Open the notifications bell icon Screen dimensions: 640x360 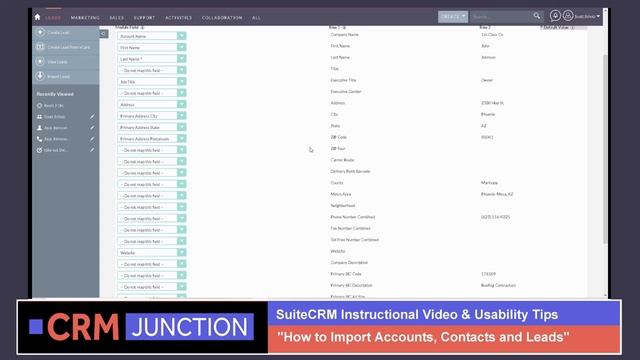(555, 16)
